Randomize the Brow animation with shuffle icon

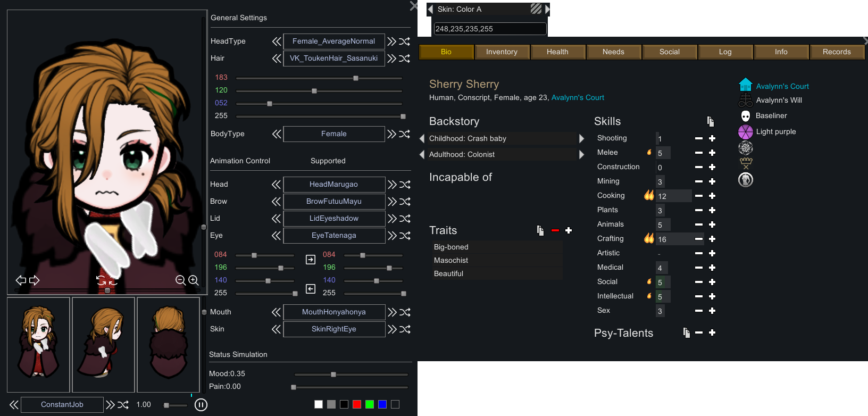405,202
